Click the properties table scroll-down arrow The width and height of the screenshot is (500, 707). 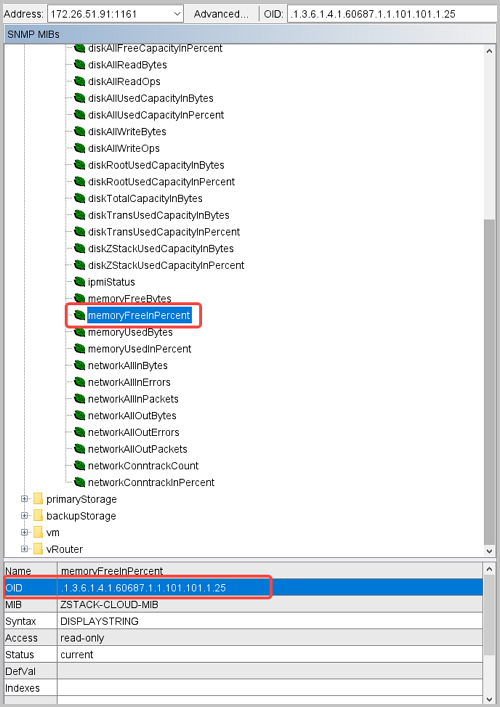point(489,699)
